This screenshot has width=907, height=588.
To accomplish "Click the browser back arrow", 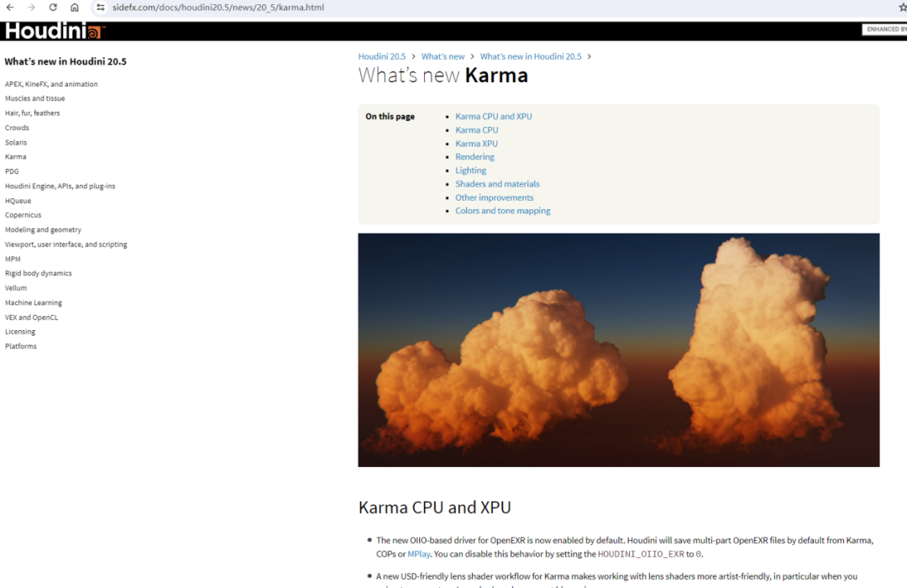I will pos(10,8).
